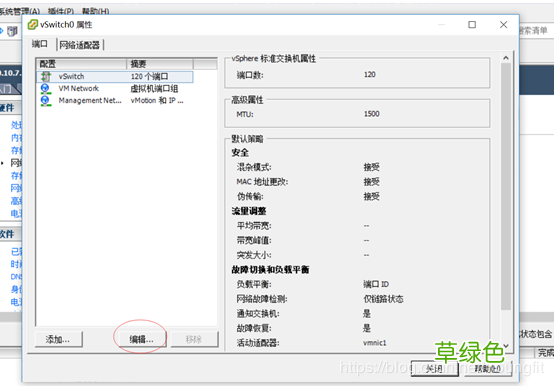Select the vSwitch row in the configuration list

pyautogui.click(x=115, y=77)
